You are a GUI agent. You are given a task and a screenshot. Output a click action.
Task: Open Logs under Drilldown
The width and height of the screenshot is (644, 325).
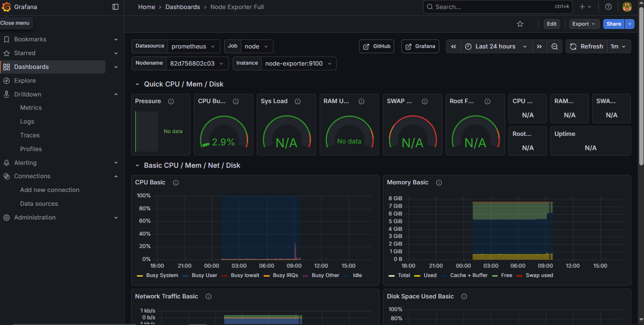[27, 122]
